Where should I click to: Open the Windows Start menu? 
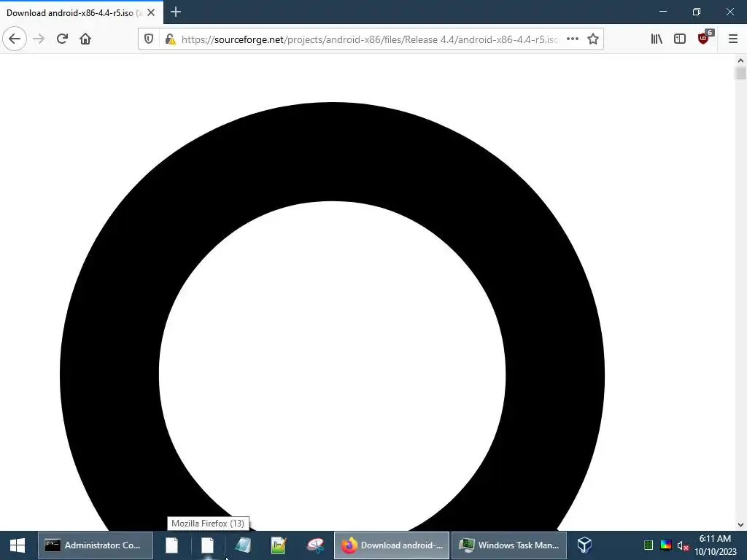(x=18, y=545)
